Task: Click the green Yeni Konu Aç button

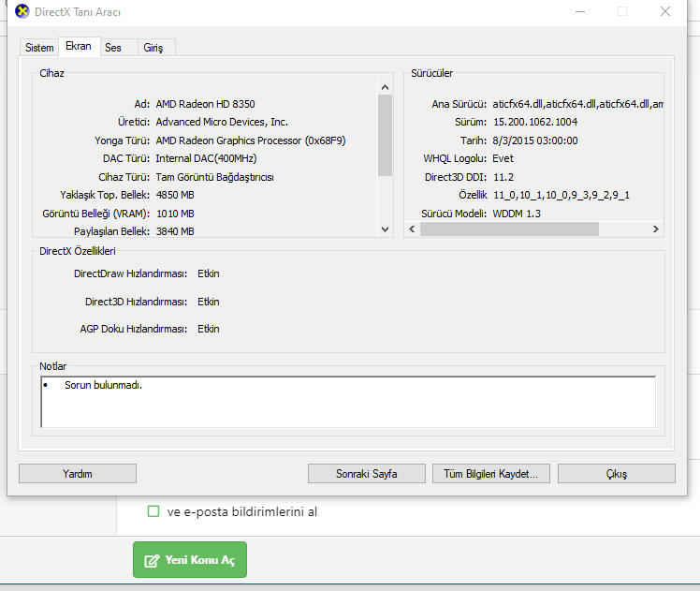Action: [190, 560]
